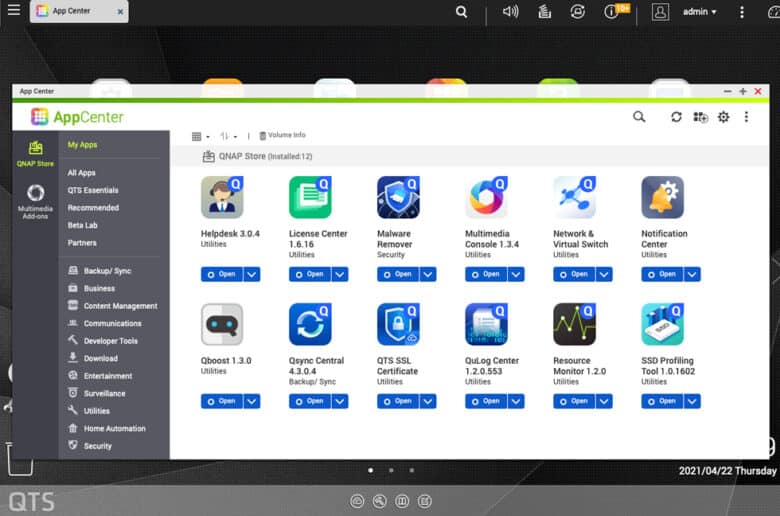780x516 pixels.
Task: Click the SSD Profiling Tool icon
Action: 662,324
